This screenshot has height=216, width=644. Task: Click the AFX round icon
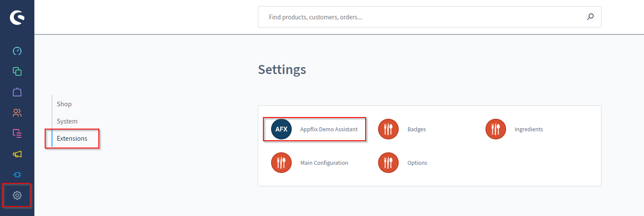pos(281,129)
